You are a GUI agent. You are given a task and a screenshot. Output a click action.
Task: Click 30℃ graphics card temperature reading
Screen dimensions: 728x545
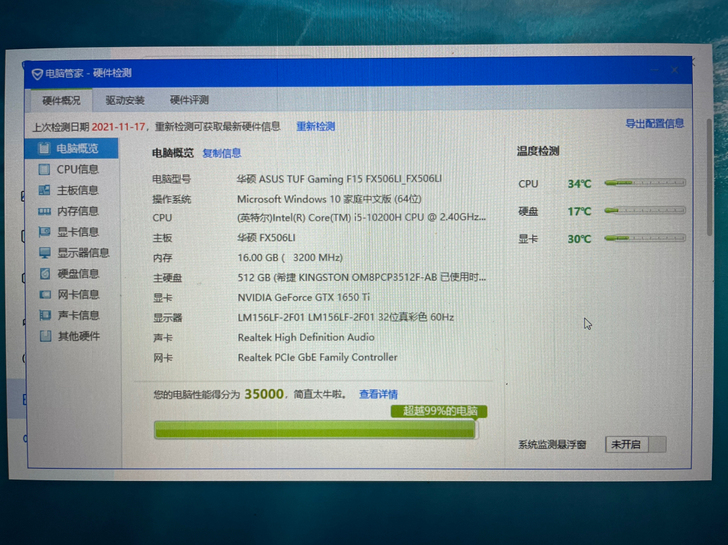[x=579, y=239]
